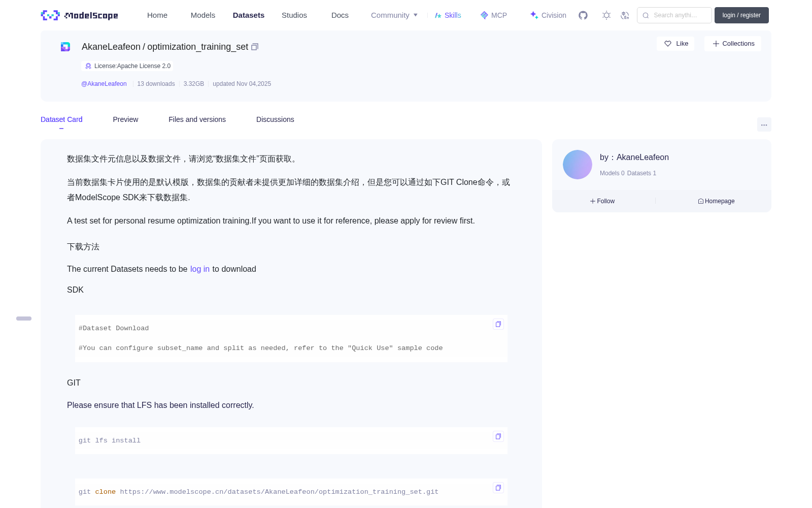Expand the Community dropdown menu

click(x=394, y=15)
